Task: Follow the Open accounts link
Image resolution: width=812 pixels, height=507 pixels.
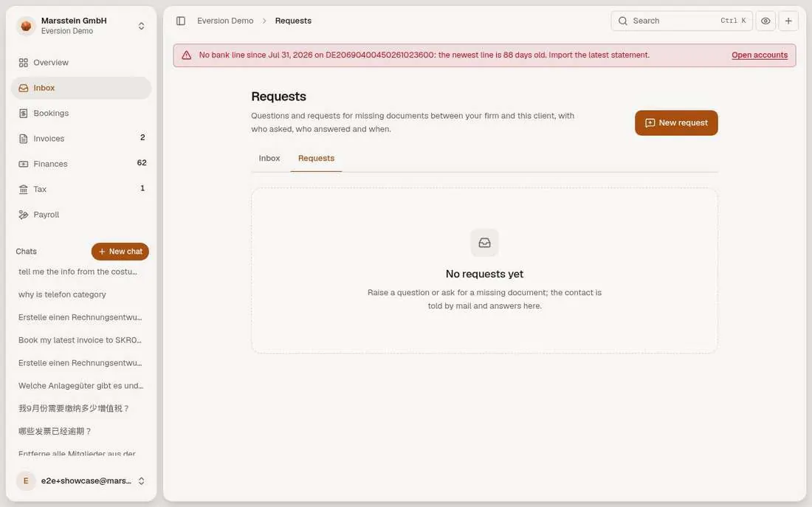Action: 759,55
